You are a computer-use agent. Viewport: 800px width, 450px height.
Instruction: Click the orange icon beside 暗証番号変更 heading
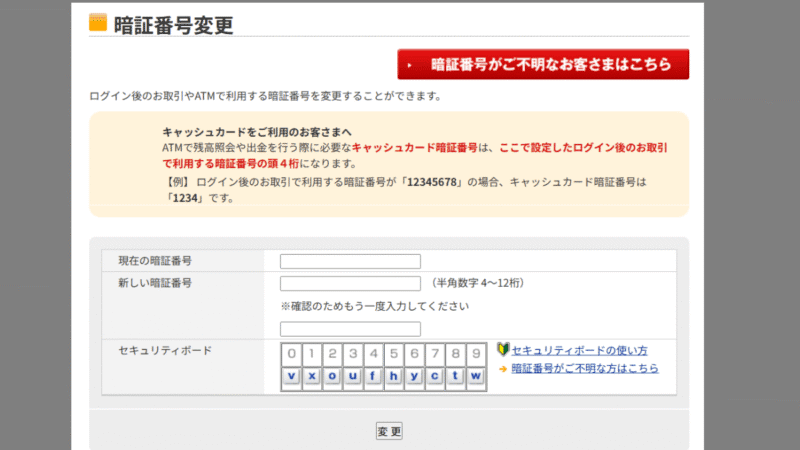(x=98, y=22)
